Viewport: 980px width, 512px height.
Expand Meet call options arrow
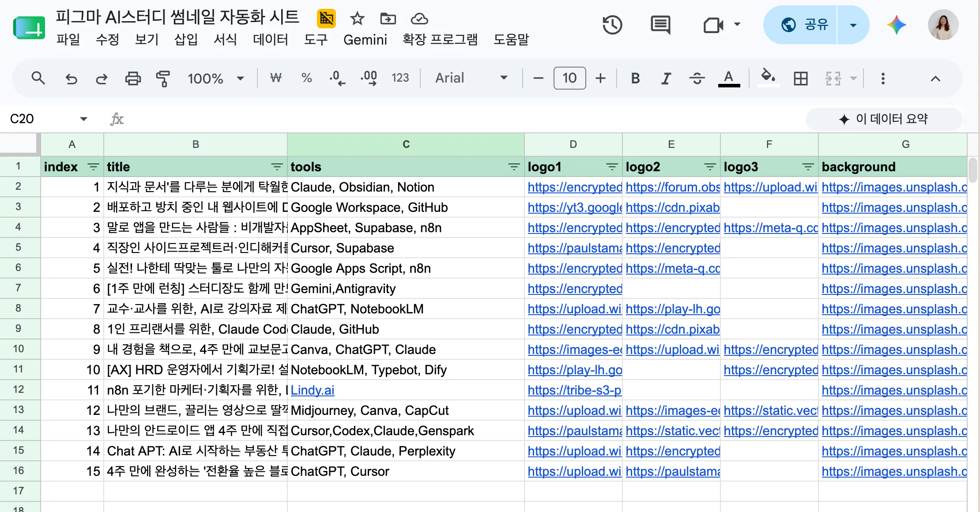(737, 24)
